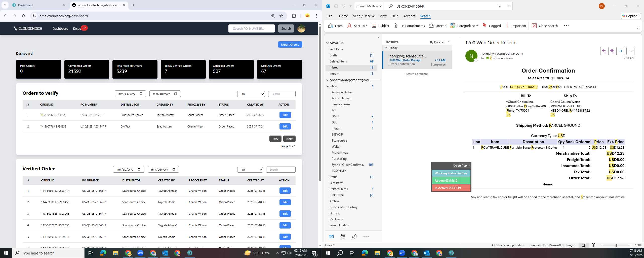Filter search by Subject
Image resolution: width=644 pixels, height=258 pixels.
coord(380,26)
